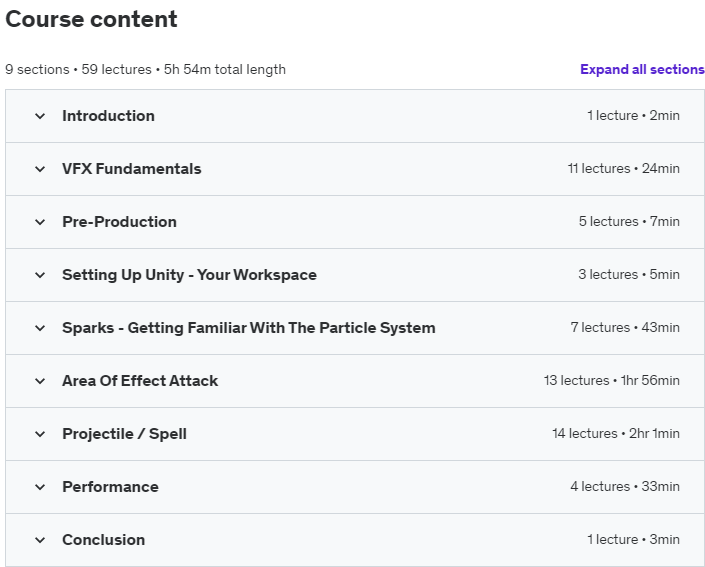This screenshot has height=567, width=705.
Task: Expand the Sparks section chevron
Action: (40, 328)
